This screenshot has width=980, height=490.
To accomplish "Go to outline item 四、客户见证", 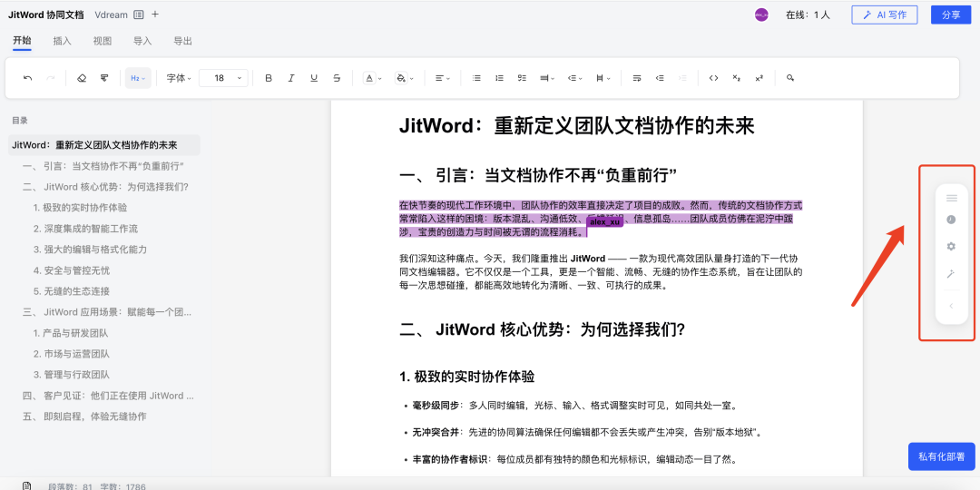I will pyautogui.click(x=108, y=396).
